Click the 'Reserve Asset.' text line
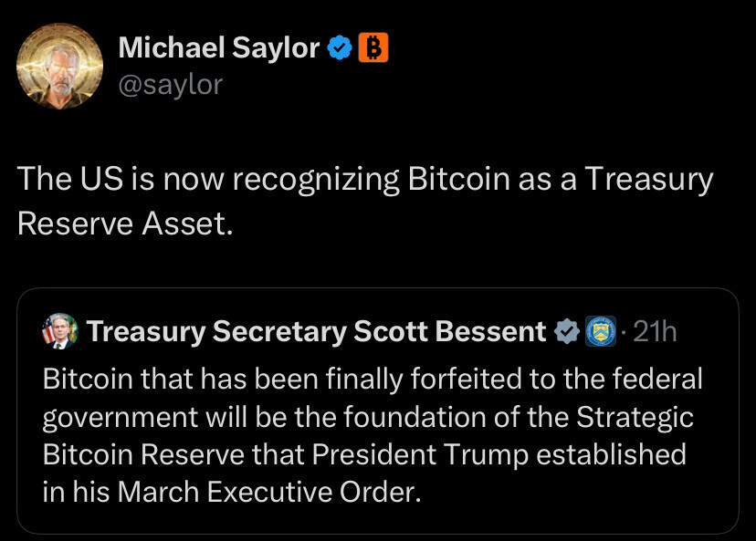The height and width of the screenshot is (541, 756). pyautogui.click(x=125, y=224)
